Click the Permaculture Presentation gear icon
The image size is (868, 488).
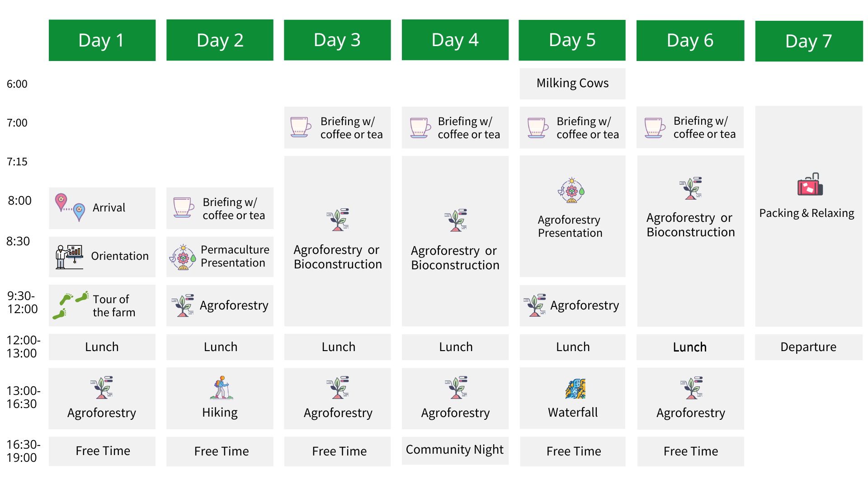[x=183, y=257]
